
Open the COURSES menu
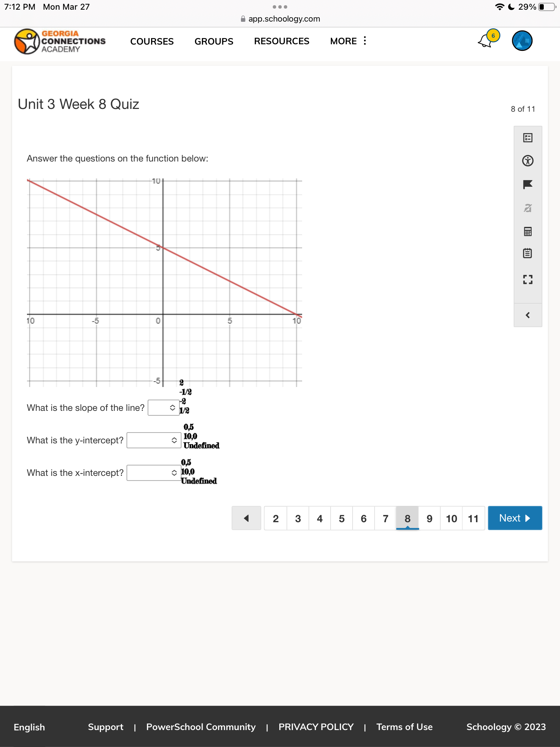(152, 41)
